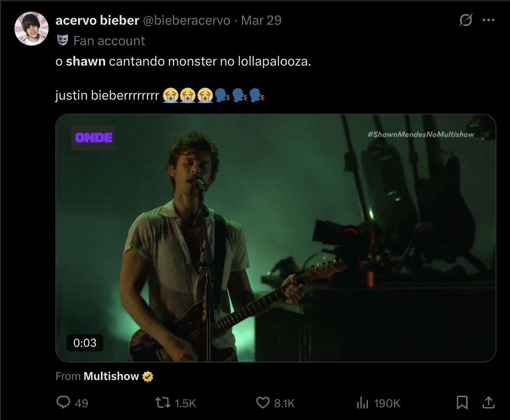Play the Shawn Mendes video
The width and height of the screenshot is (510, 420).
tap(276, 238)
